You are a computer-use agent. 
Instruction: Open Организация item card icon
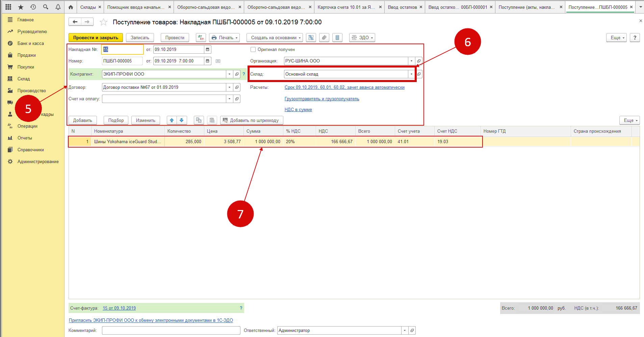tap(419, 61)
